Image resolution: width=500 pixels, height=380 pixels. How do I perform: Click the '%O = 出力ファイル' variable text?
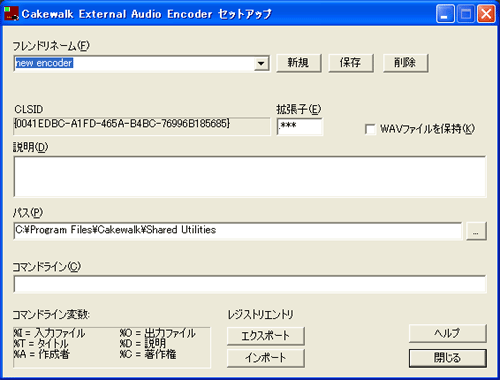click(158, 333)
